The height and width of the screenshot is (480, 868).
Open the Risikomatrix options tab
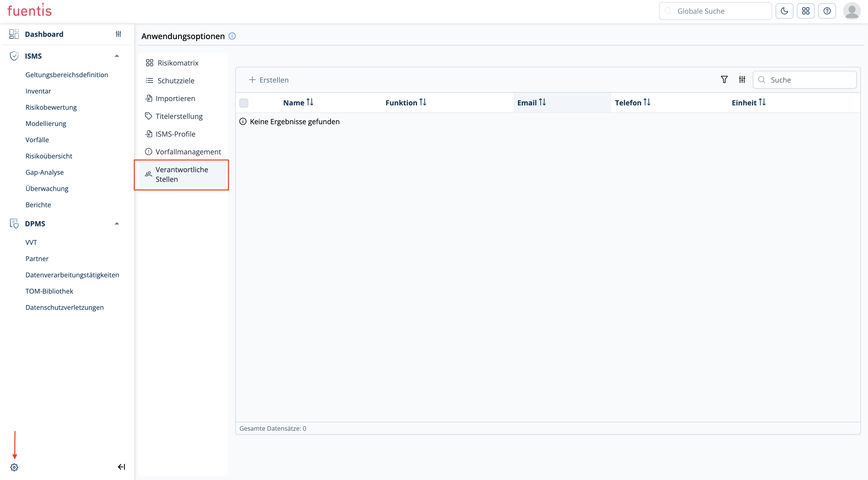[x=178, y=63]
